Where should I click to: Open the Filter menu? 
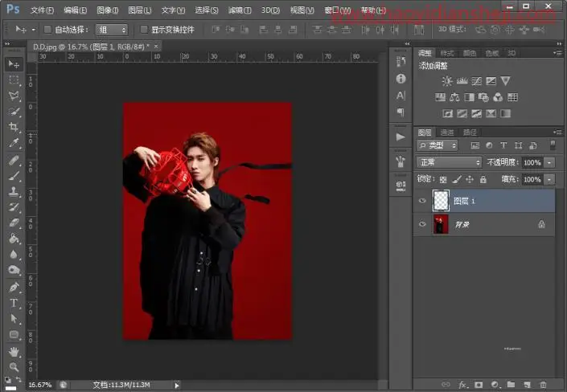[240, 10]
